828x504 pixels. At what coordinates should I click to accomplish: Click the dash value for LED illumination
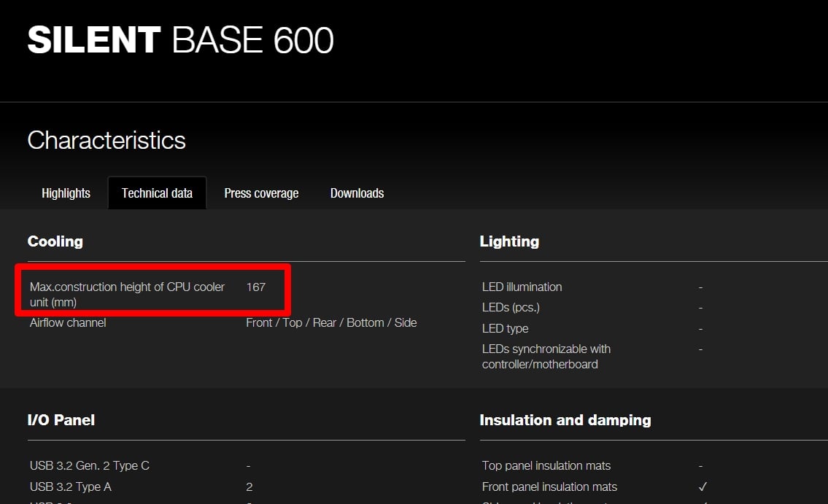point(701,287)
